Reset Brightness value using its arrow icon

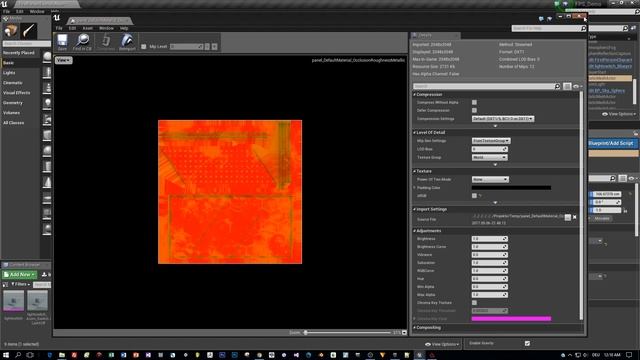pyautogui.click(x=505, y=239)
